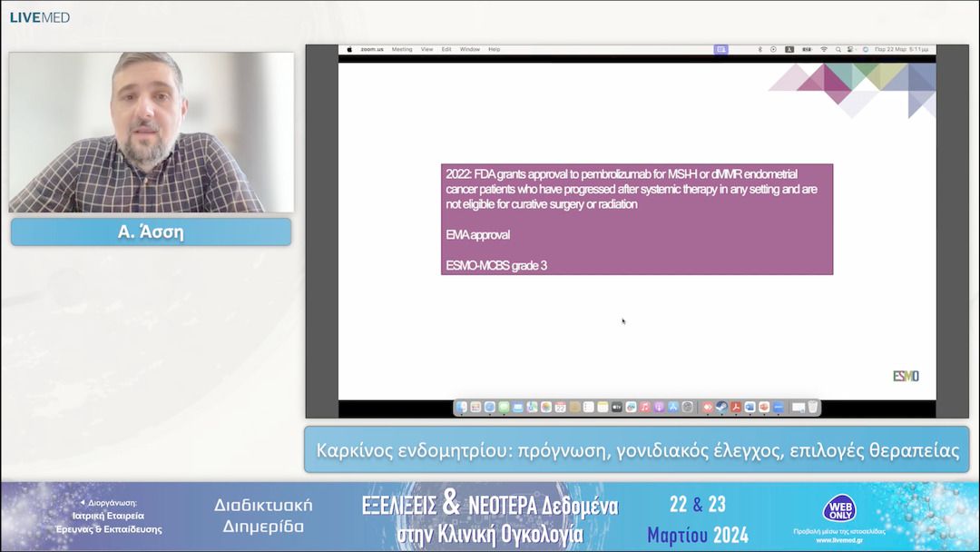Screen dimensions: 980x552
Task: Open Finder in the Dock
Action: tap(461, 407)
